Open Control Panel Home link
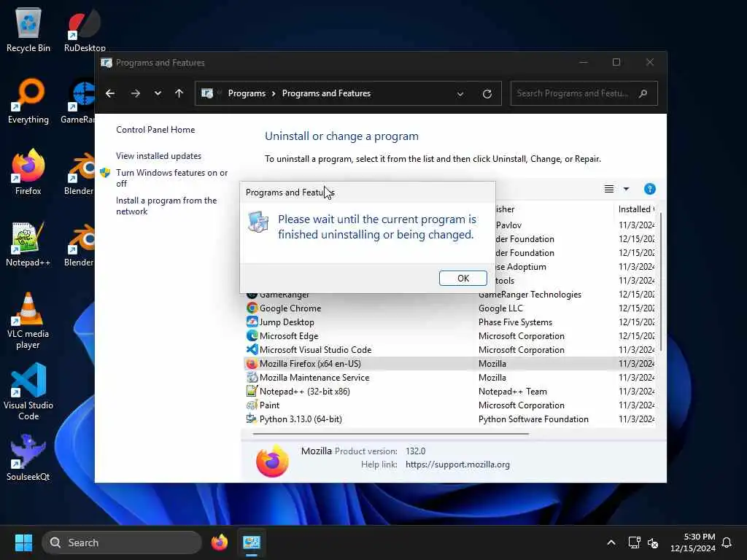Image resolution: width=747 pixels, height=560 pixels. coord(155,130)
